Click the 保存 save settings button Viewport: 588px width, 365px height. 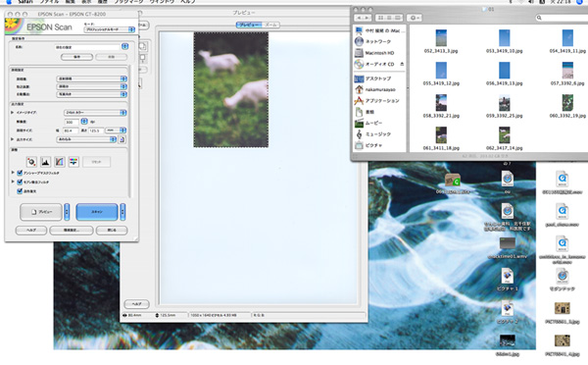pyautogui.click(x=76, y=57)
